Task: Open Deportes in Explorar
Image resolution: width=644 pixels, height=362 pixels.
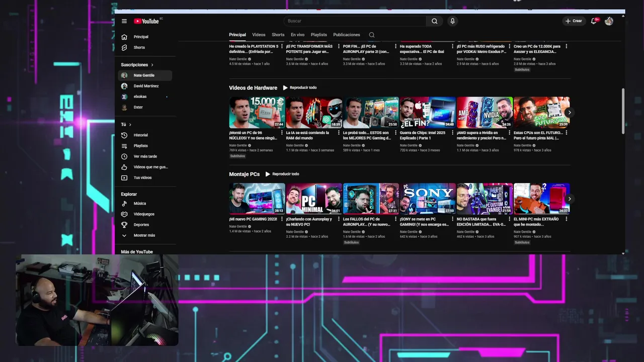Action: coord(145,225)
